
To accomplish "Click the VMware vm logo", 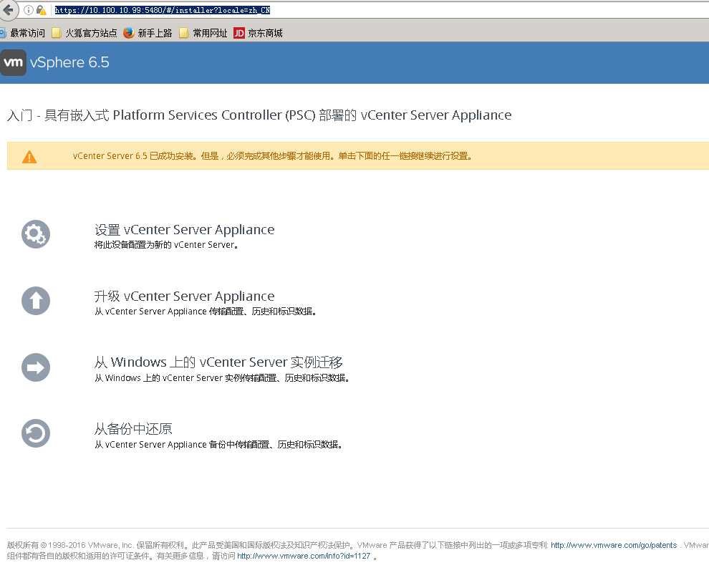I will point(13,62).
